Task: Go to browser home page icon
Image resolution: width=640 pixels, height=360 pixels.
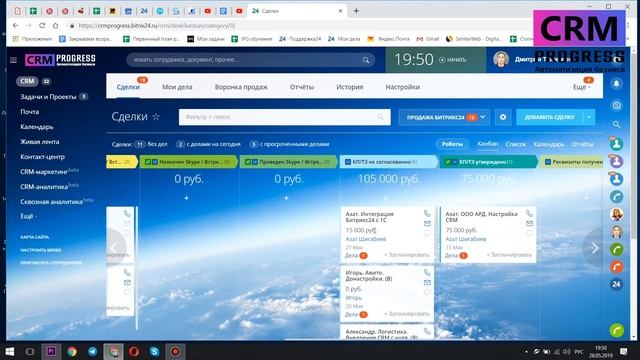Action: (x=56, y=25)
